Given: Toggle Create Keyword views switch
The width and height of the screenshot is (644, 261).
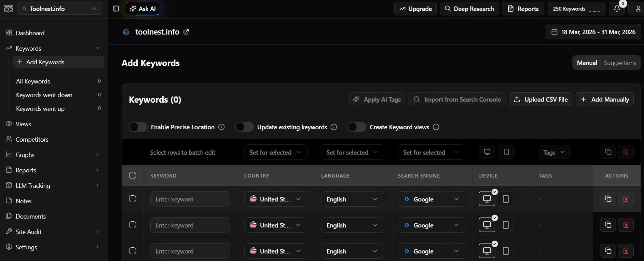Looking at the screenshot, I should point(357,127).
